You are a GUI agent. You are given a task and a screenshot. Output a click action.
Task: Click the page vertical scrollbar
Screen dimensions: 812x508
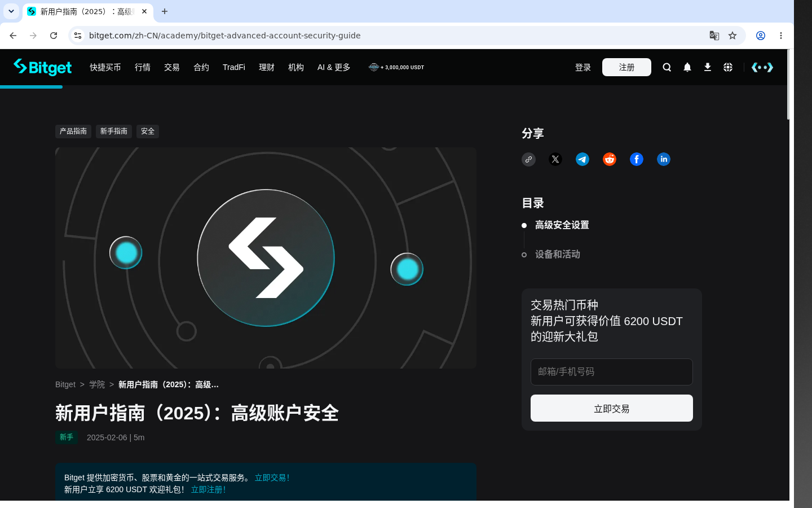pyautogui.click(x=789, y=85)
